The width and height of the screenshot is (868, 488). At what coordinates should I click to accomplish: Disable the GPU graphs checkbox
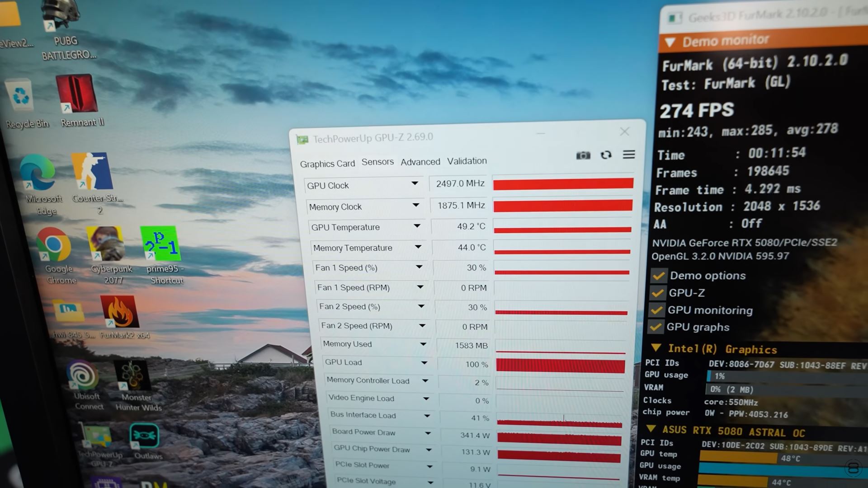pyautogui.click(x=655, y=327)
